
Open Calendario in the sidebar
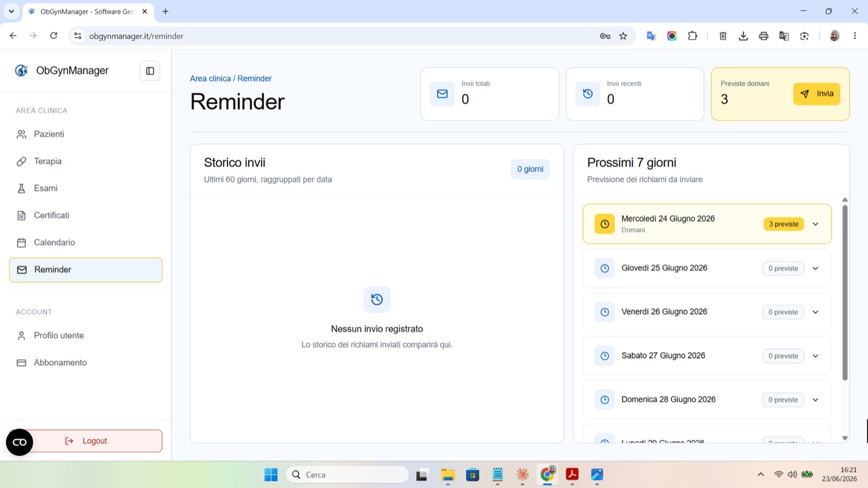[86, 242]
